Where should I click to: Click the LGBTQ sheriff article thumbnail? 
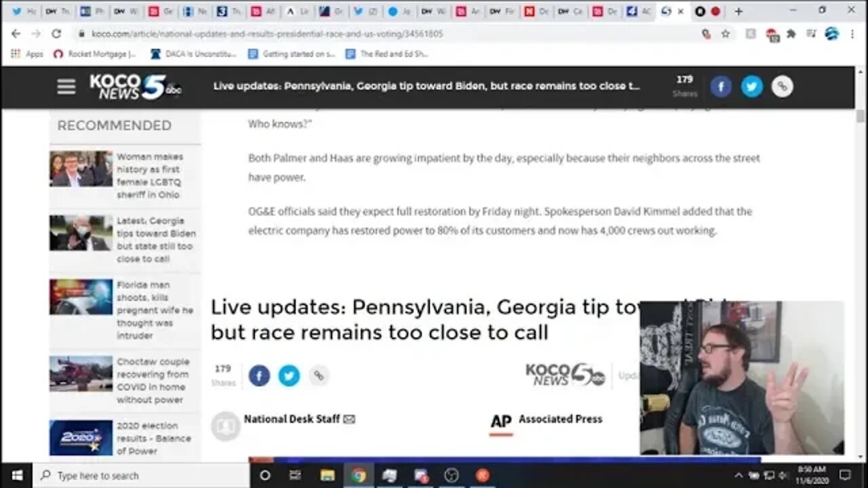(81, 169)
